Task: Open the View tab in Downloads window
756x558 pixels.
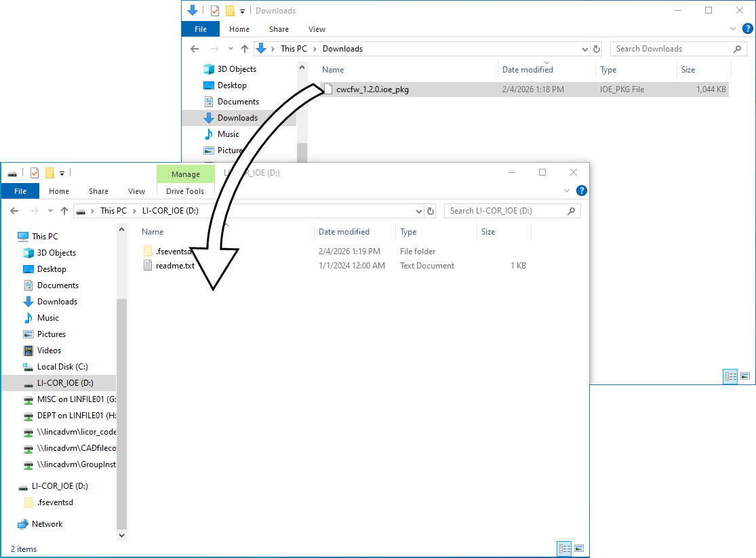Action: coord(317,29)
